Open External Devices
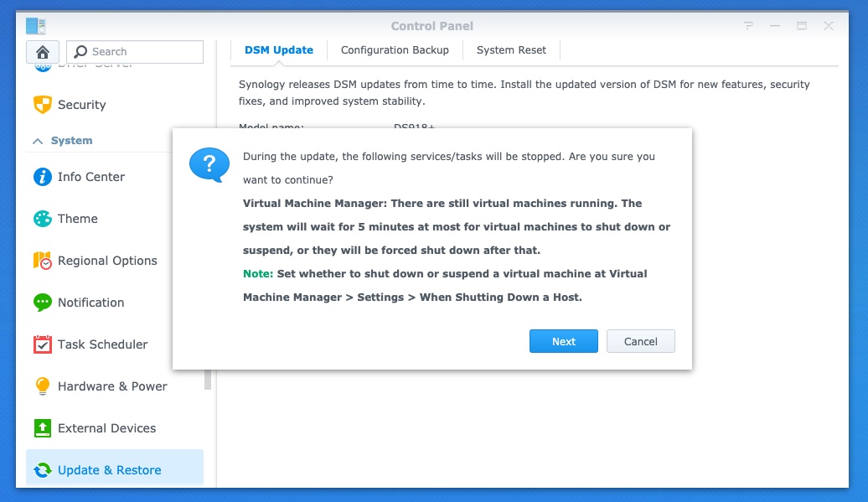 coord(107,428)
